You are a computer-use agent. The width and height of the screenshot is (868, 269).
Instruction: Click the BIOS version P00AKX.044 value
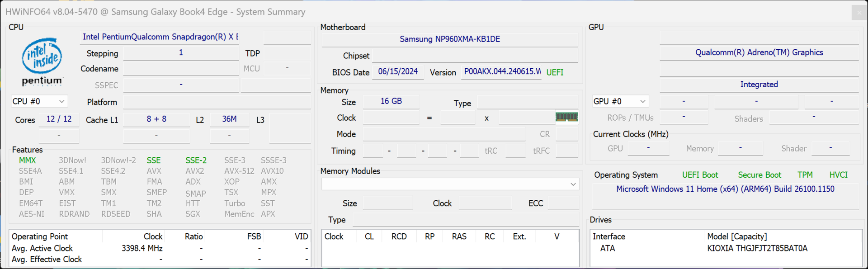click(502, 72)
